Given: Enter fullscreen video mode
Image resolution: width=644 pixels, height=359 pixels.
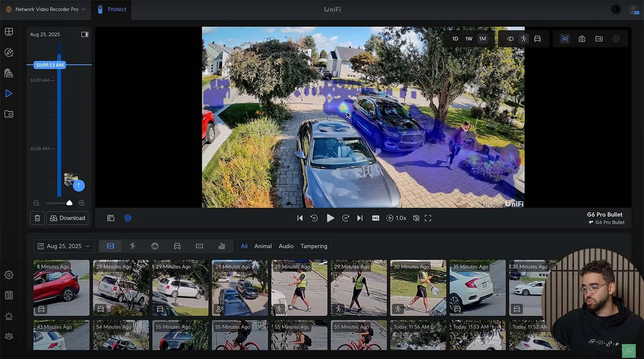Looking at the screenshot, I should (428, 218).
